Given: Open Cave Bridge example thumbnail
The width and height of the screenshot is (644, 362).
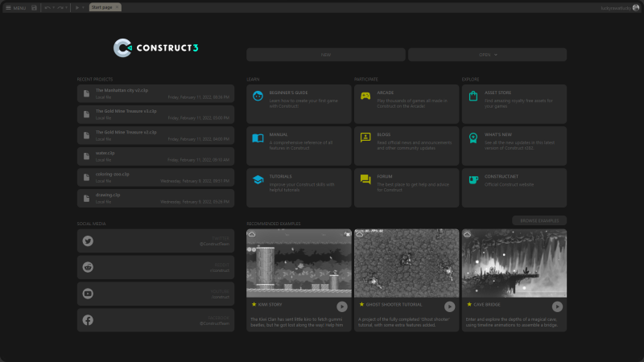Looking at the screenshot, I should tap(514, 263).
